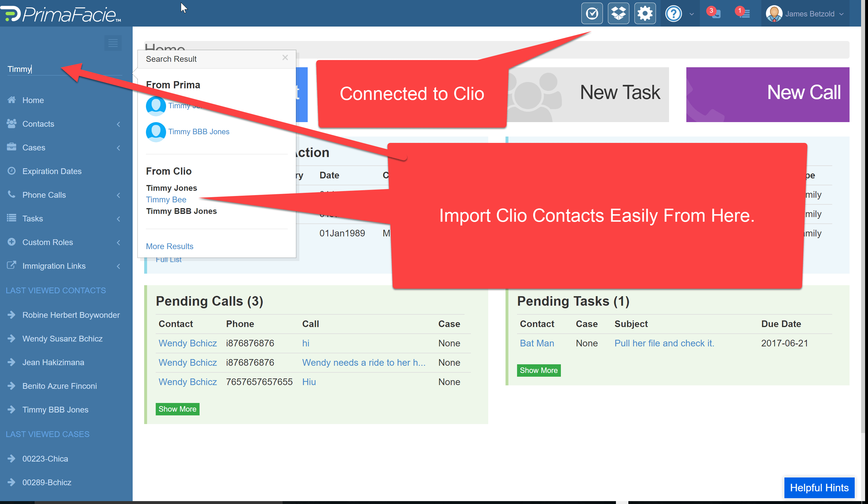Open More Results link in search popup

point(170,246)
